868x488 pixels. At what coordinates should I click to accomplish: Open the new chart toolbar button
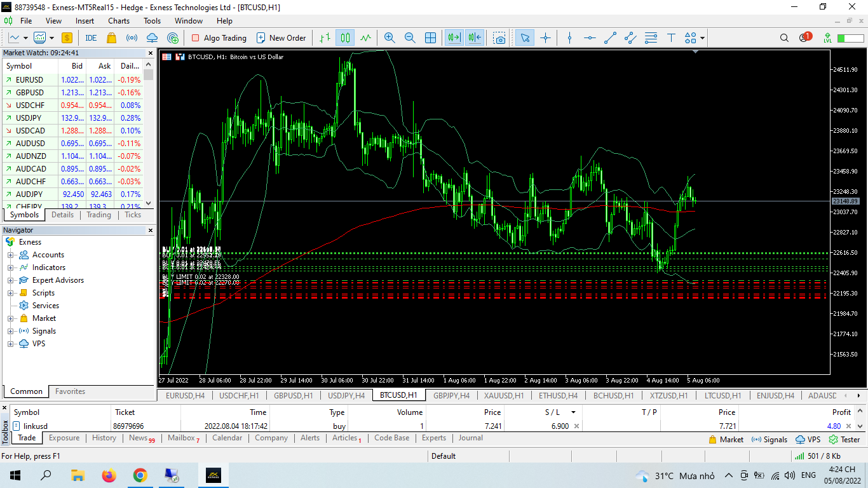(14, 37)
